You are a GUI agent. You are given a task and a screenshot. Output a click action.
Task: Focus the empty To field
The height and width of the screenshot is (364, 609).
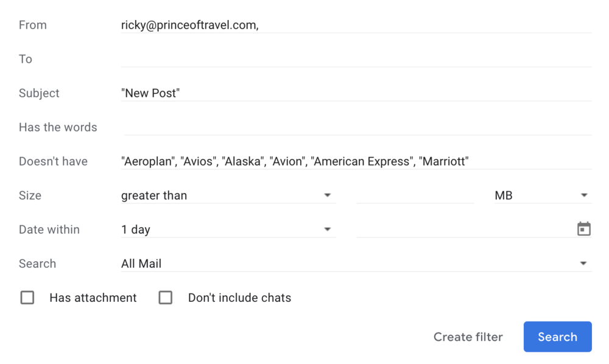click(356, 59)
